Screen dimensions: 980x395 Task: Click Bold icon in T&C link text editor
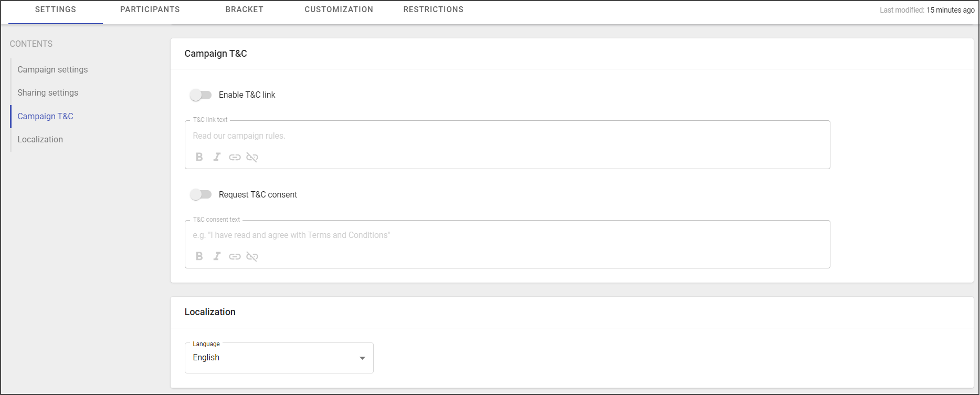pos(199,157)
